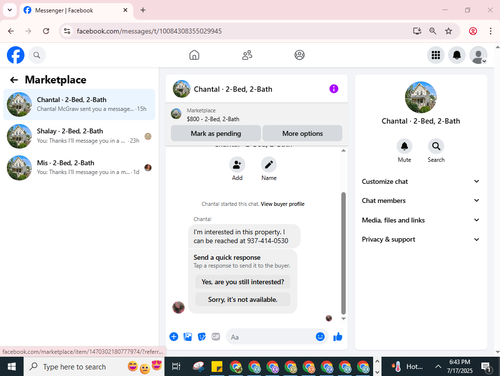Open the profile circle icon in top navigation
Screen dimensions: 500x376
299,55
